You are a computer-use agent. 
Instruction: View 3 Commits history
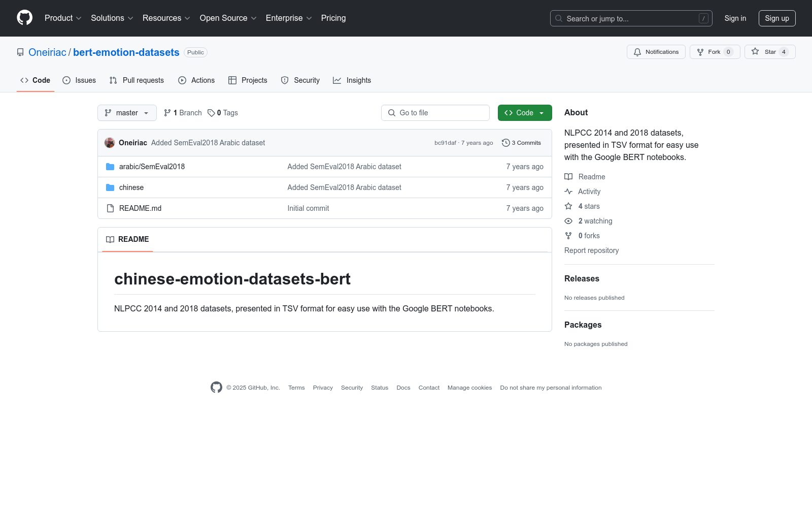coord(521,143)
